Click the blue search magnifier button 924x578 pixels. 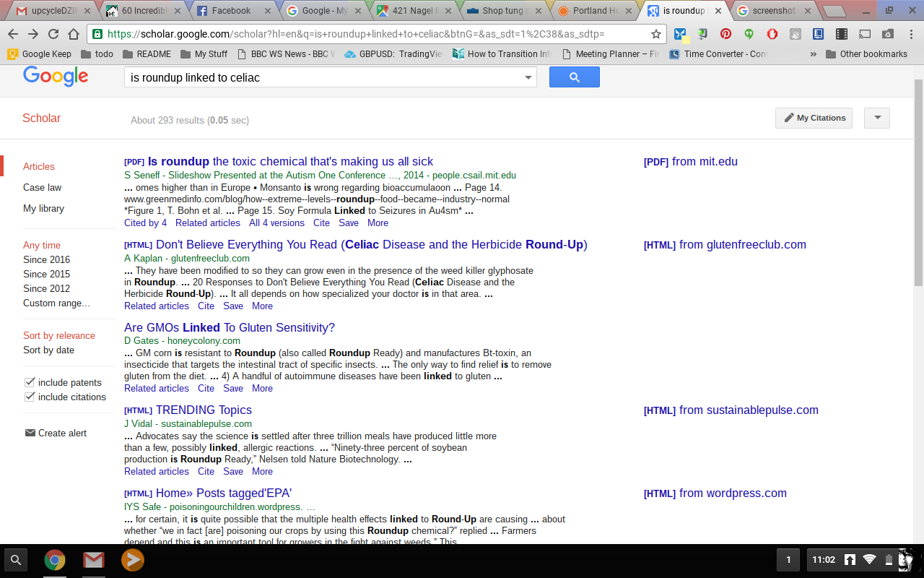[575, 77]
